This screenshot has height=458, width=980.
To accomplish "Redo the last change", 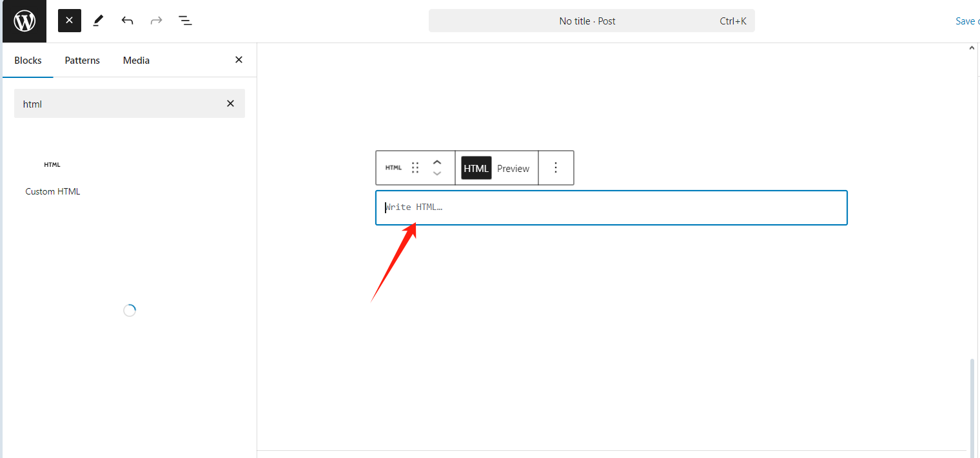I will [156, 20].
